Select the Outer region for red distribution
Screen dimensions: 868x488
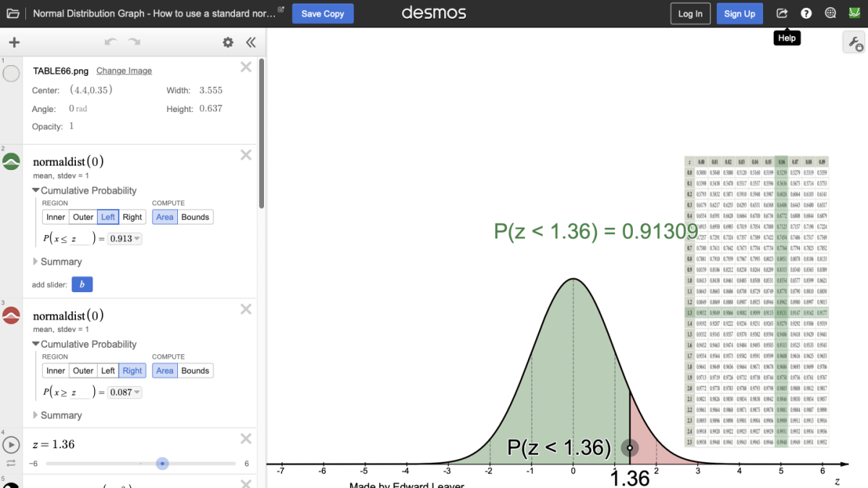(x=83, y=371)
